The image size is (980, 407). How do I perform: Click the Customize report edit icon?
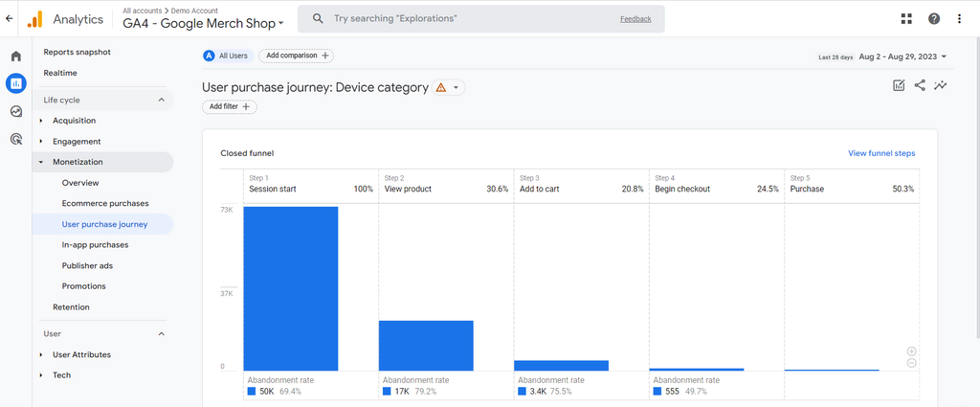(x=899, y=85)
